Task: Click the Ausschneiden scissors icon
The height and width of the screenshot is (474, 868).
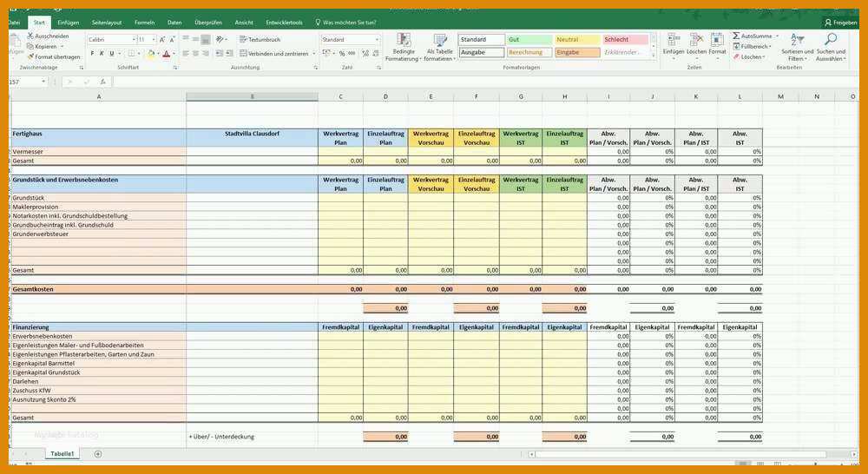Action: [x=30, y=36]
